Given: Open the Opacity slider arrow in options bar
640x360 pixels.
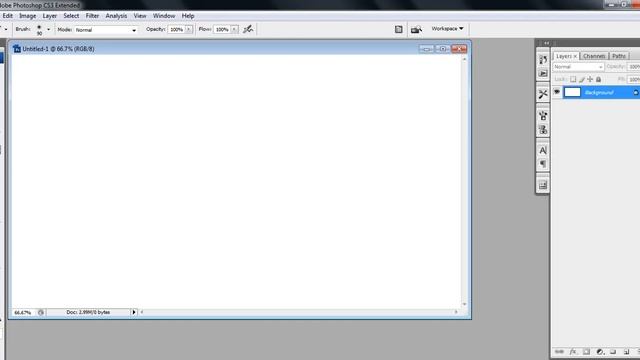Looking at the screenshot, I should click(189, 29).
